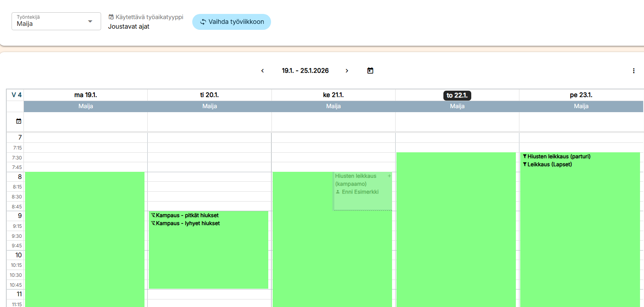Click the all-day row calendar-check icon

coord(19,121)
